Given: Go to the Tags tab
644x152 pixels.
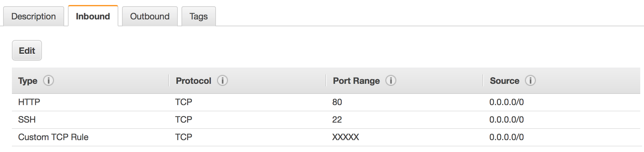Looking at the screenshot, I should point(198,16).
